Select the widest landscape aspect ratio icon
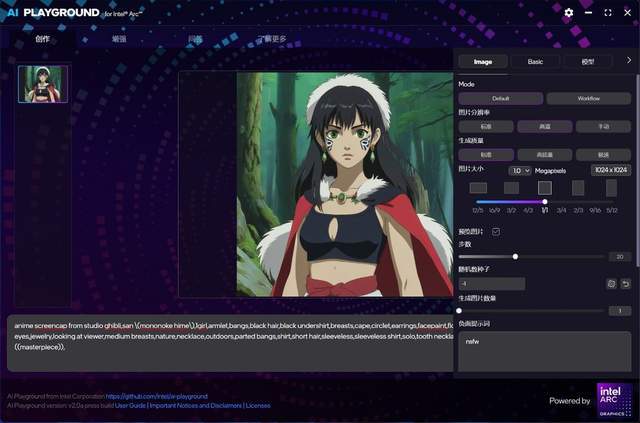Viewport: 640px width, 423px height. (478, 188)
